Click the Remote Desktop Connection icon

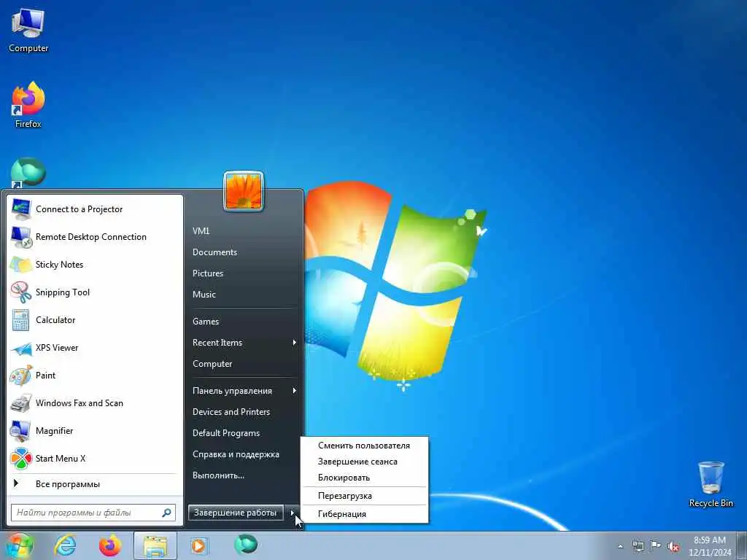click(x=21, y=237)
